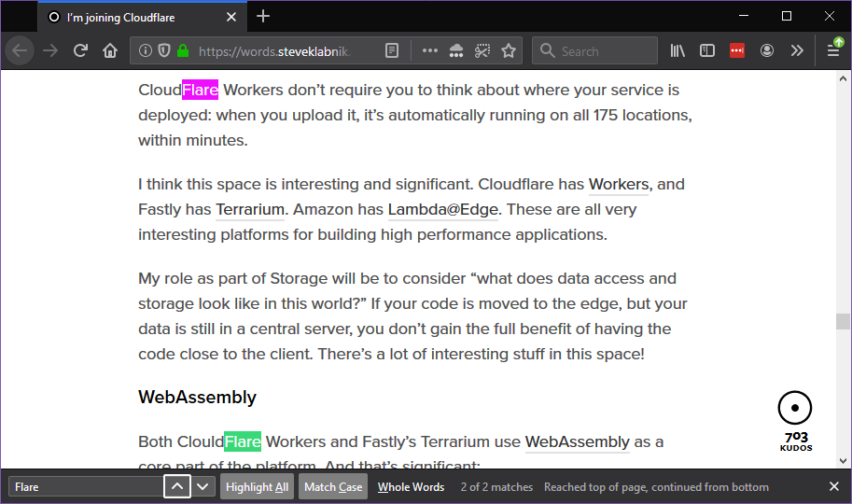Image resolution: width=852 pixels, height=504 pixels.
Task: Show site information icon in address bar
Action: [x=145, y=51]
